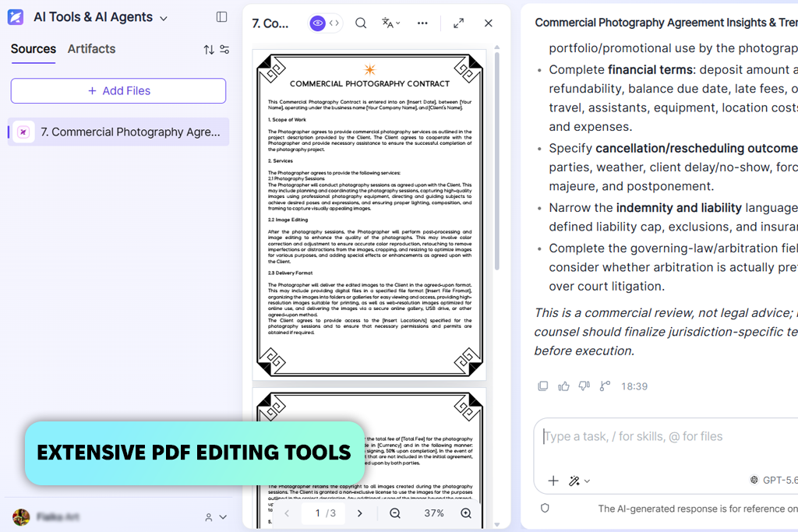Click the Commercial Photography Agreement Insights title
The width and height of the screenshot is (798, 532).
pos(666,23)
